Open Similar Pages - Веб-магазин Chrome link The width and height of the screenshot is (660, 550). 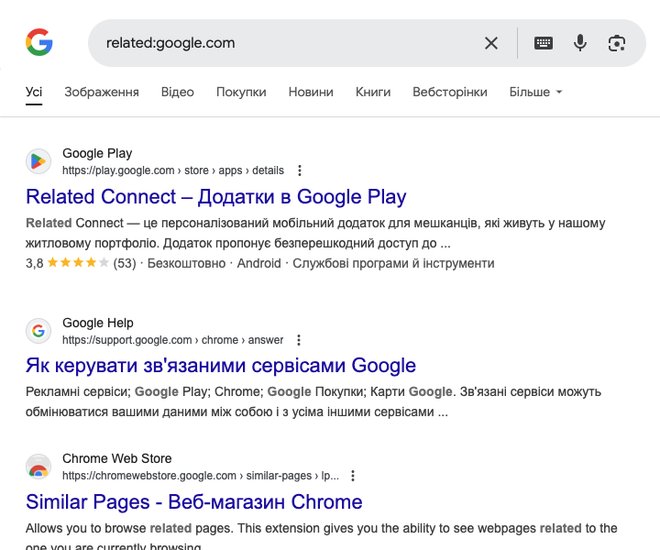[194, 502]
